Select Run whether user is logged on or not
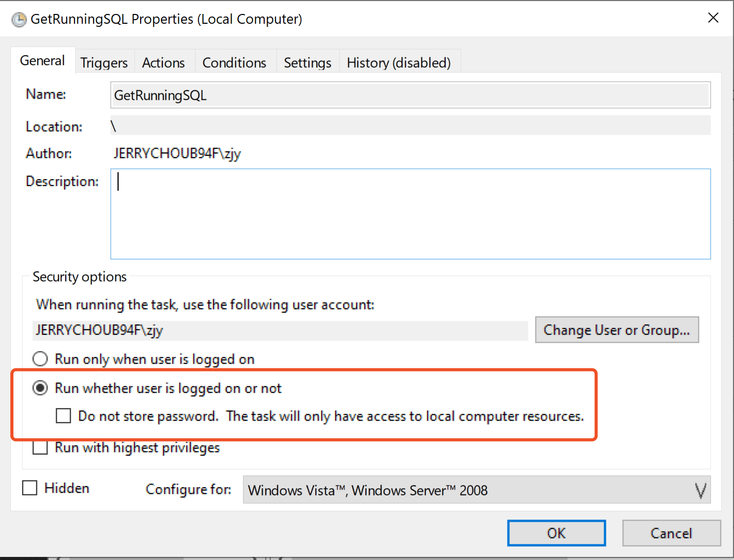This screenshot has width=734, height=560. [x=40, y=388]
